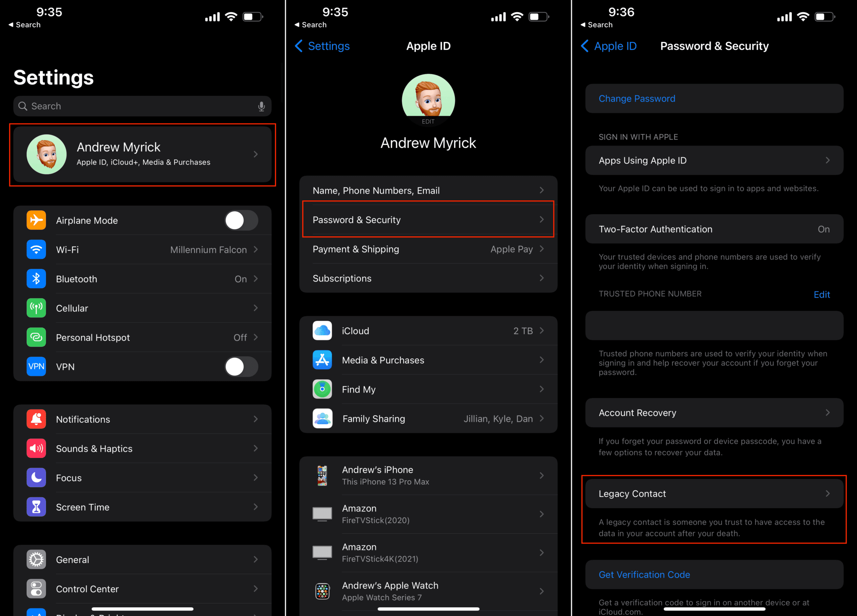Enable the Airplane Mode toggle
This screenshot has height=616, width=857.
coord(241,220)
